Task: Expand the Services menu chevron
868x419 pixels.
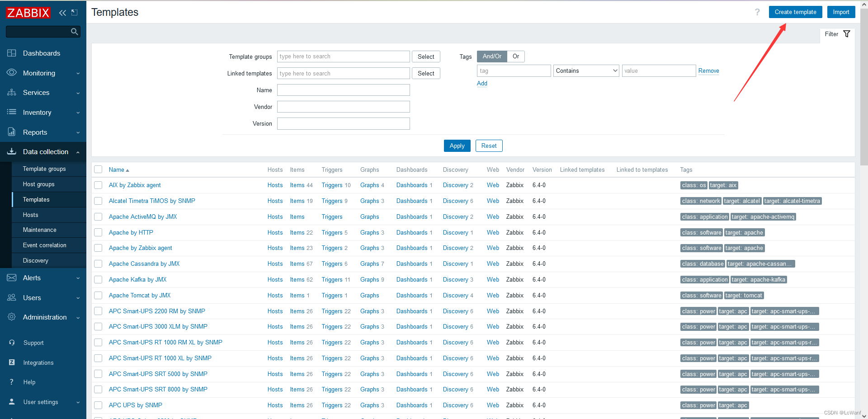Action: coord(78,93)
